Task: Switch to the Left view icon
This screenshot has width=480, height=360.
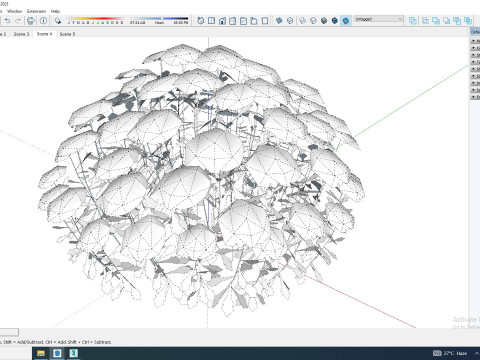Action: point(254,21)
